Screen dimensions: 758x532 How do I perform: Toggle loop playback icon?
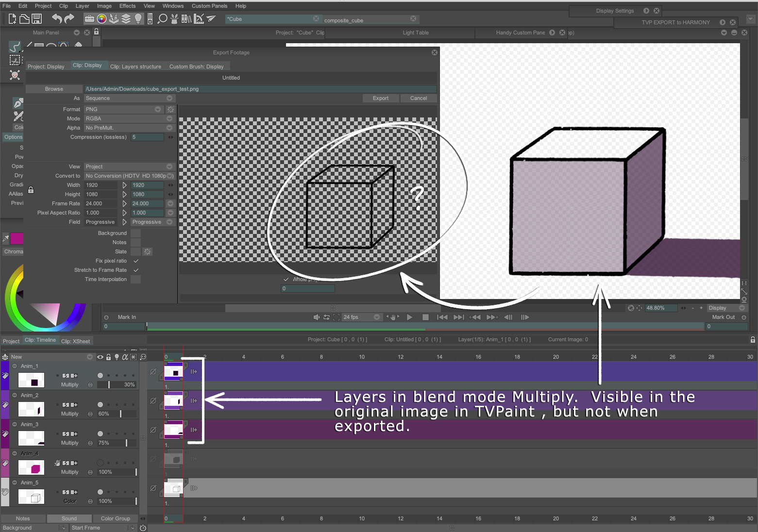tap(326, 317)
